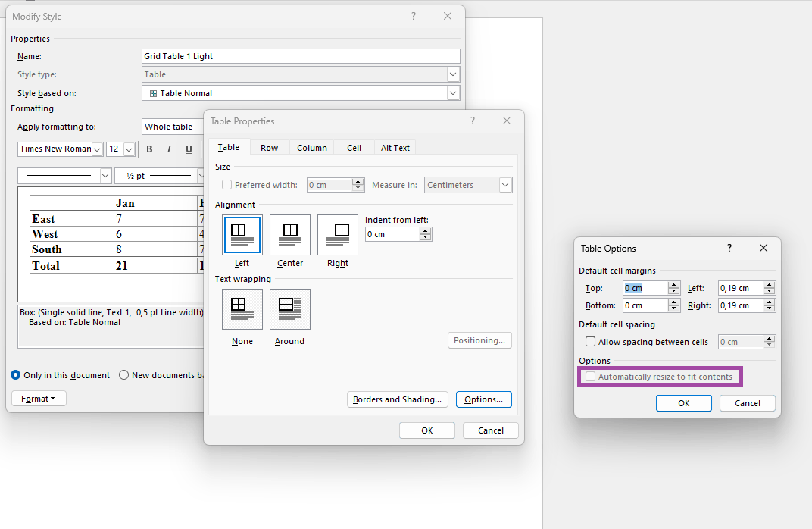The height and width of the screenshot is (529, 812).
Task: Close the Table Properties dialog
Action: 507,121
